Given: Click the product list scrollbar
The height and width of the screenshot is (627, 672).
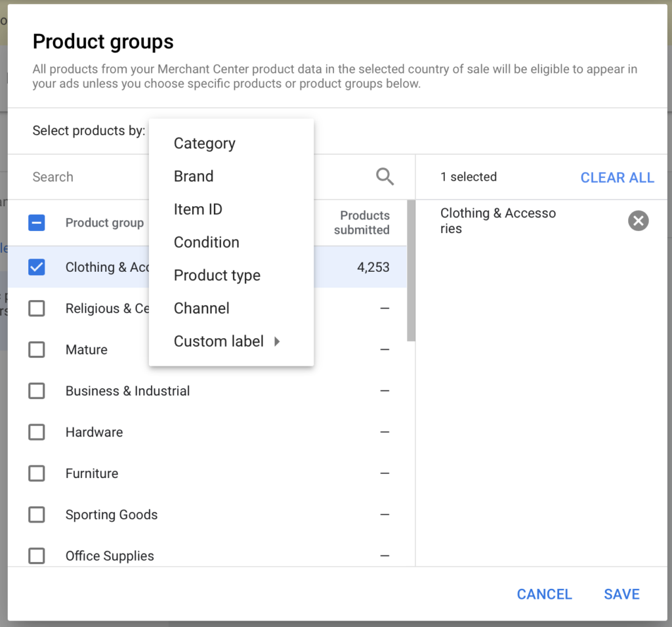Looking at the screenshot, I should click(x=411, y=270).
